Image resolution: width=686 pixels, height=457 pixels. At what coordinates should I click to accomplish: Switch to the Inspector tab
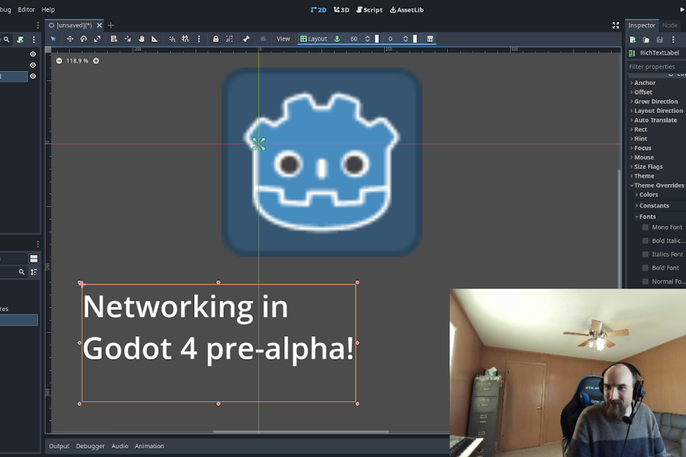(642, 25)
